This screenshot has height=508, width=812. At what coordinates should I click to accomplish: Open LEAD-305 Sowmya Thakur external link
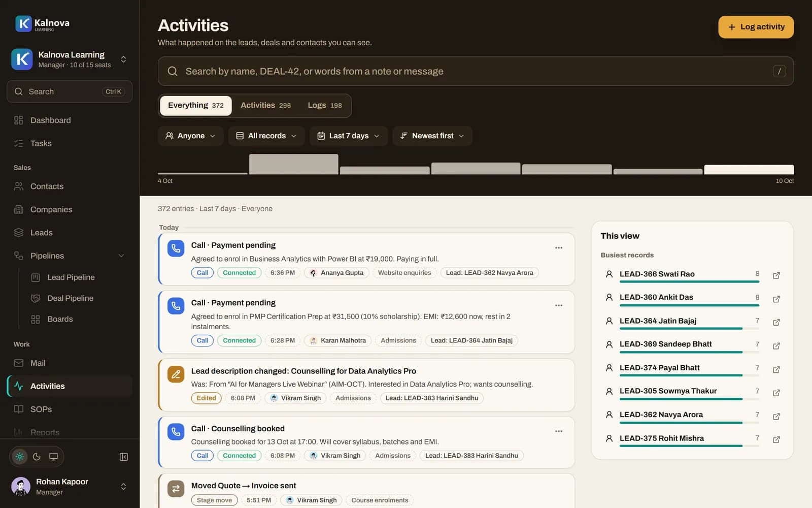pos(776,393)
